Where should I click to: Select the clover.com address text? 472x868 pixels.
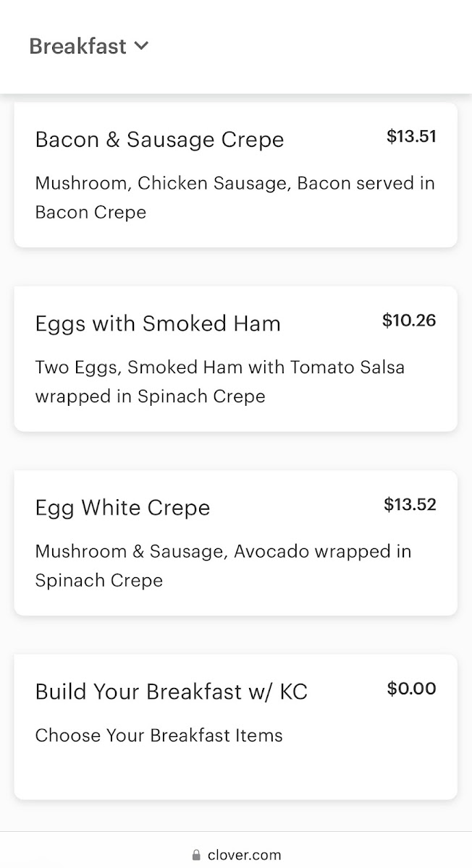[x=244, y=856]
